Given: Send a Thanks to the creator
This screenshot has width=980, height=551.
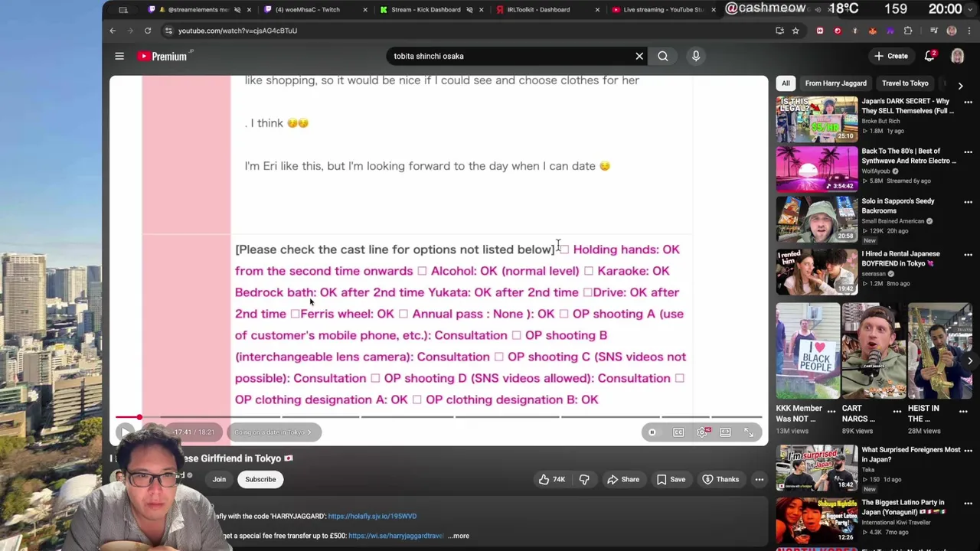Looking at the screenshot, I should (720, 480).
